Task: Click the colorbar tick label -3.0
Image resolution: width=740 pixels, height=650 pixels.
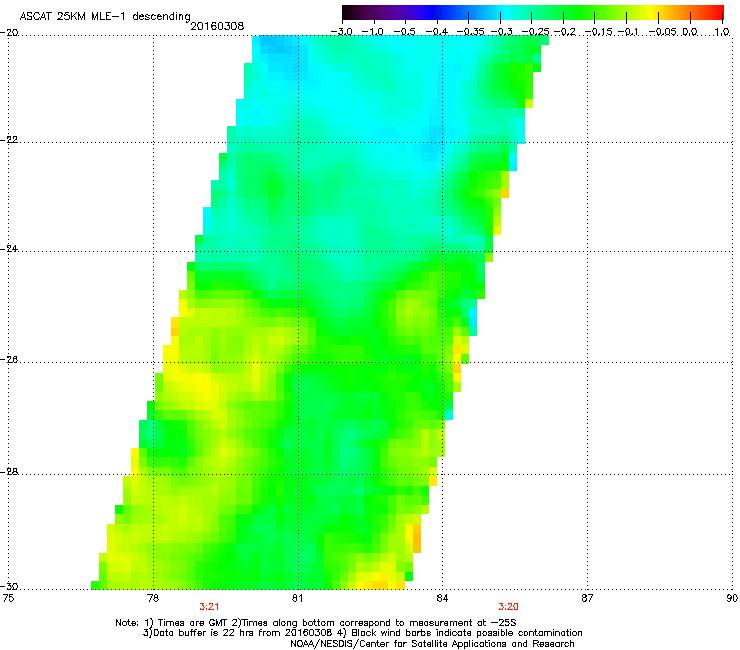Action: click(x=341, y=32)
